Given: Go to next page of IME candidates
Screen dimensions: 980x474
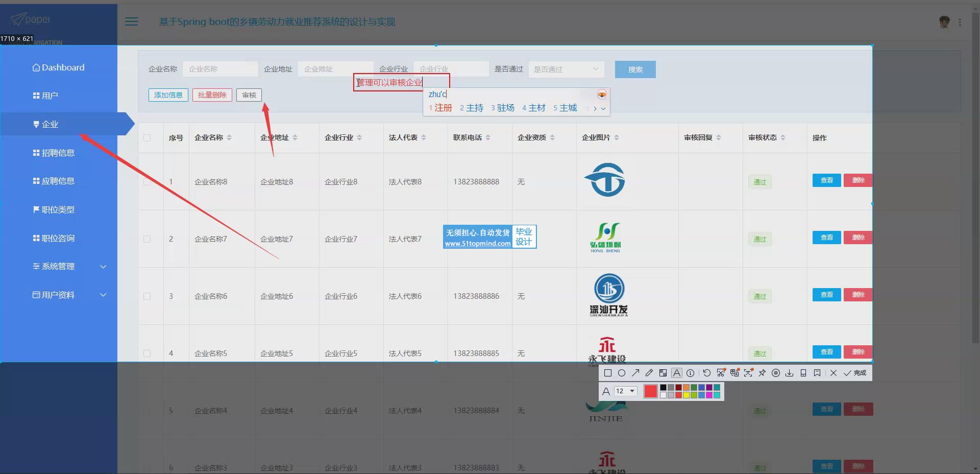Looking at the screenshot, I should pos(595,108).
